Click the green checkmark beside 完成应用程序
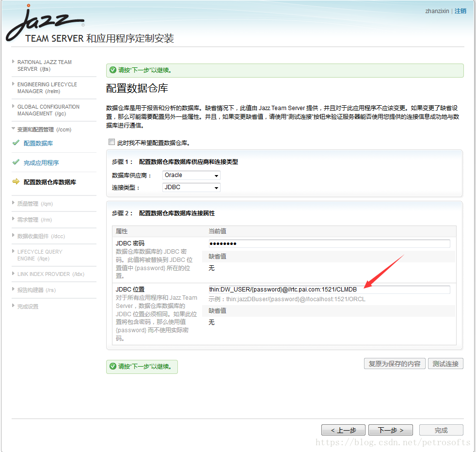The width and height of the screenshot is (476, 452). [16, 162]
